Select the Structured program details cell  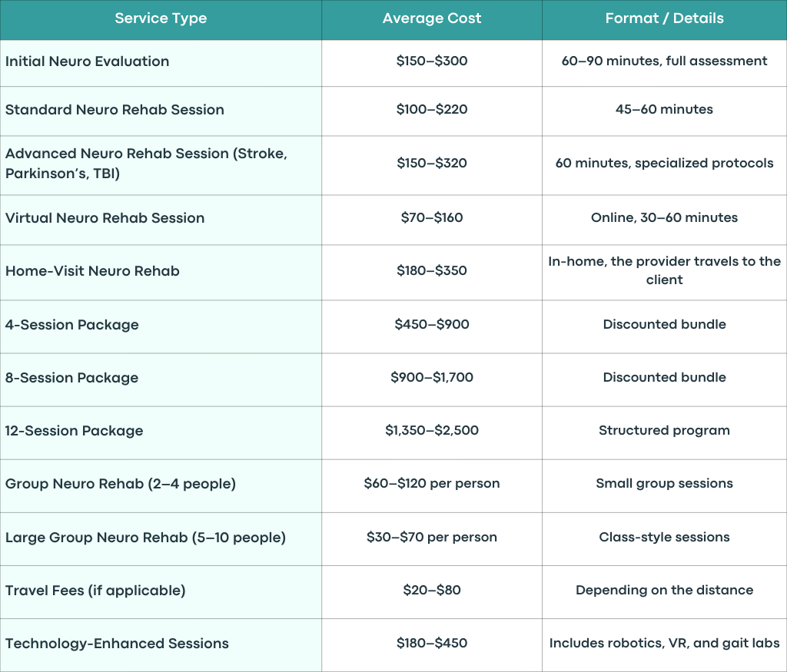coord(664,430)
